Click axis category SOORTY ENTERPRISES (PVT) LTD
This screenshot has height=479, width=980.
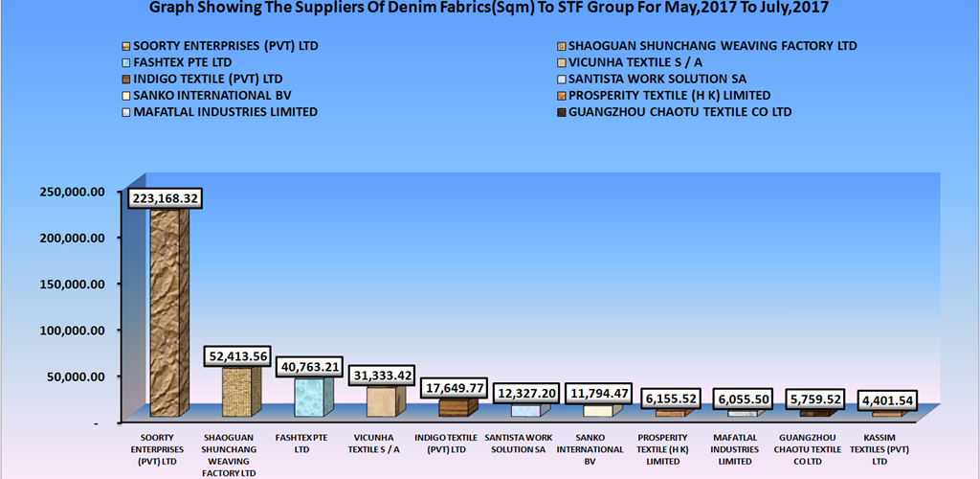(x=157, y=449)
